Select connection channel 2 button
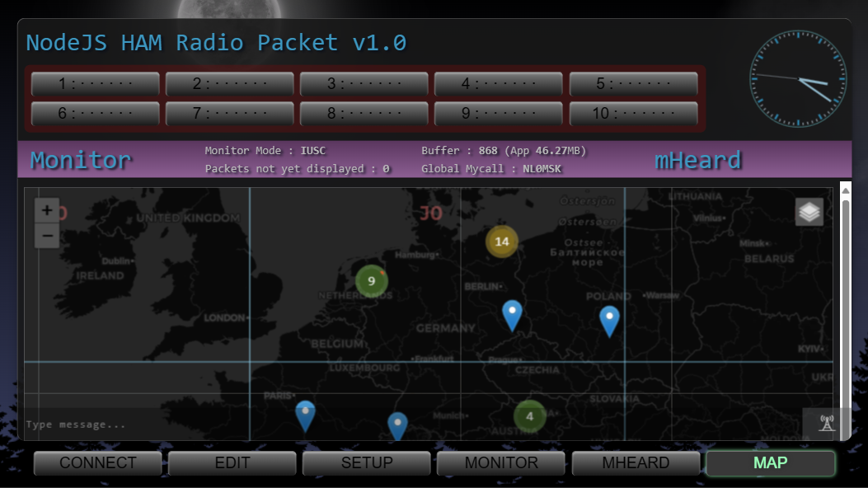868x488 pixels. 230,83
